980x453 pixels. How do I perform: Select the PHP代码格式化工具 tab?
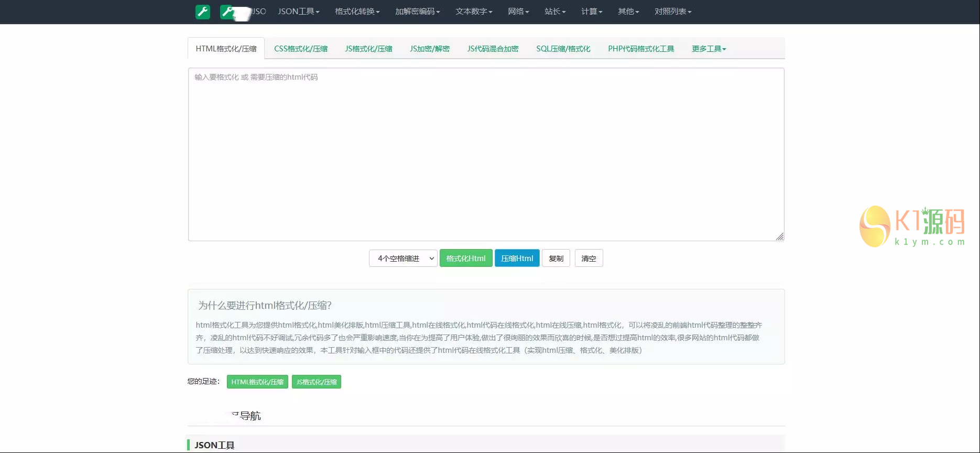(641, 49)
